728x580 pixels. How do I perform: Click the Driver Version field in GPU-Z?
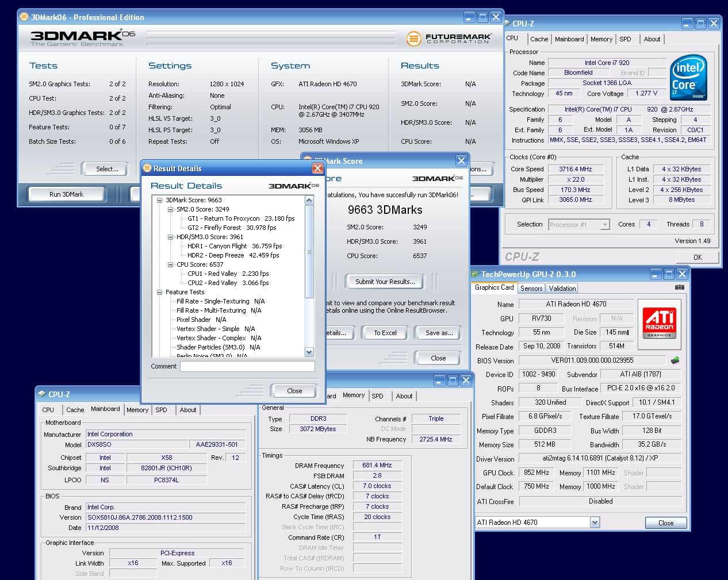click(x=600, y=459)
